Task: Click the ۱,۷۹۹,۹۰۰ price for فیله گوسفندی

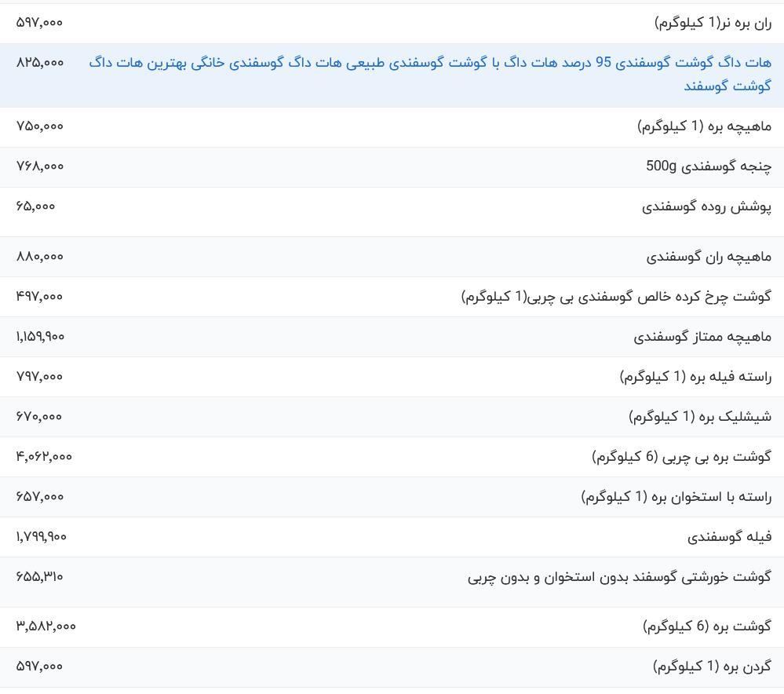Action: coord(41,536)
